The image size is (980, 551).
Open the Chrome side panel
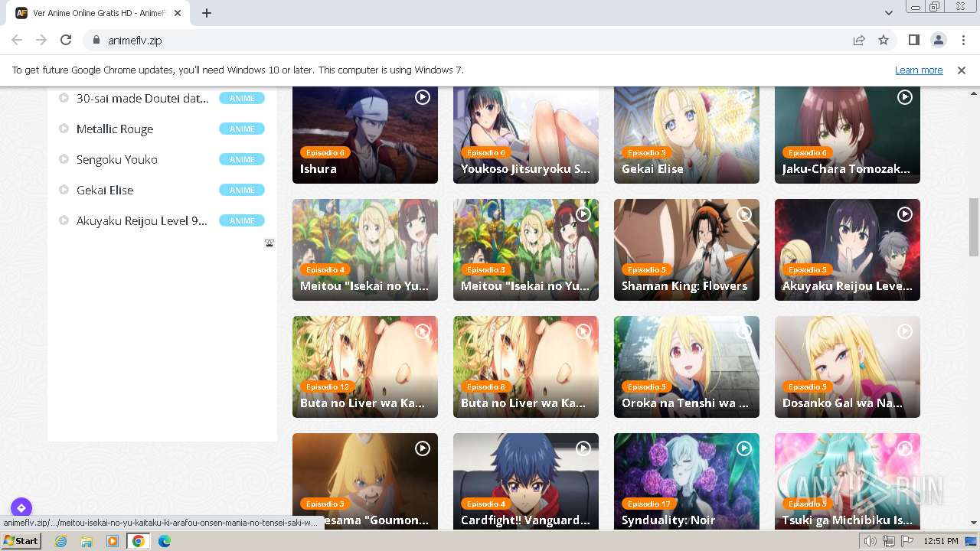913,40
